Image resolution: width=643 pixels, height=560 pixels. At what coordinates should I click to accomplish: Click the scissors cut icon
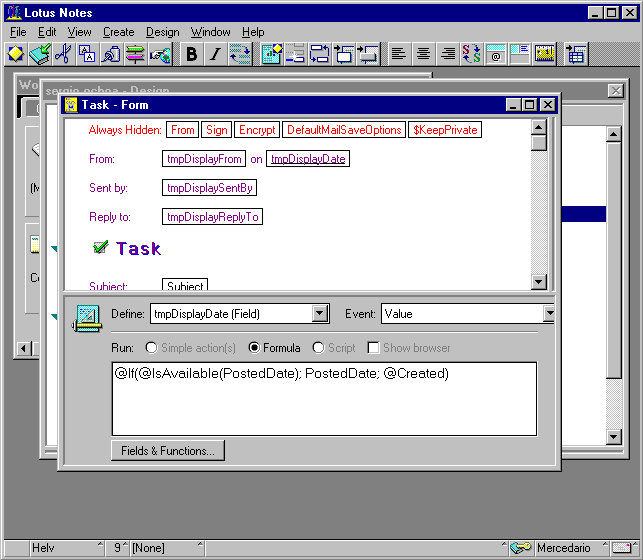63,54
